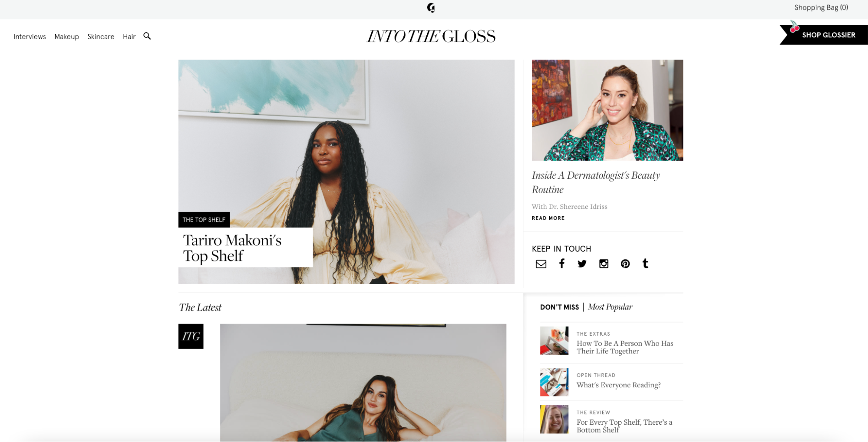Visit the Facebook icon link
This screenshot has height=442, width=868.
tap(561, 264)
